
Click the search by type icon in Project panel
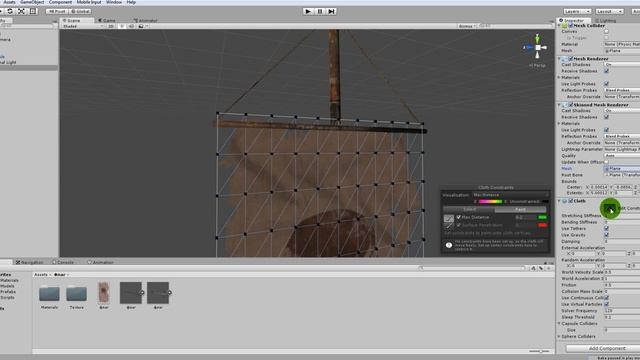(x=533, y=268)
